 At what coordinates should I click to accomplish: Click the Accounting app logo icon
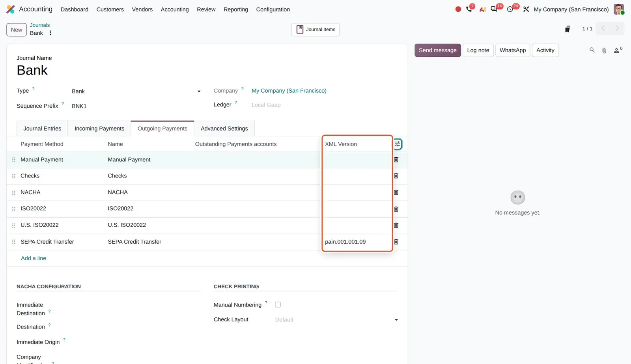(x=11, y=9)
